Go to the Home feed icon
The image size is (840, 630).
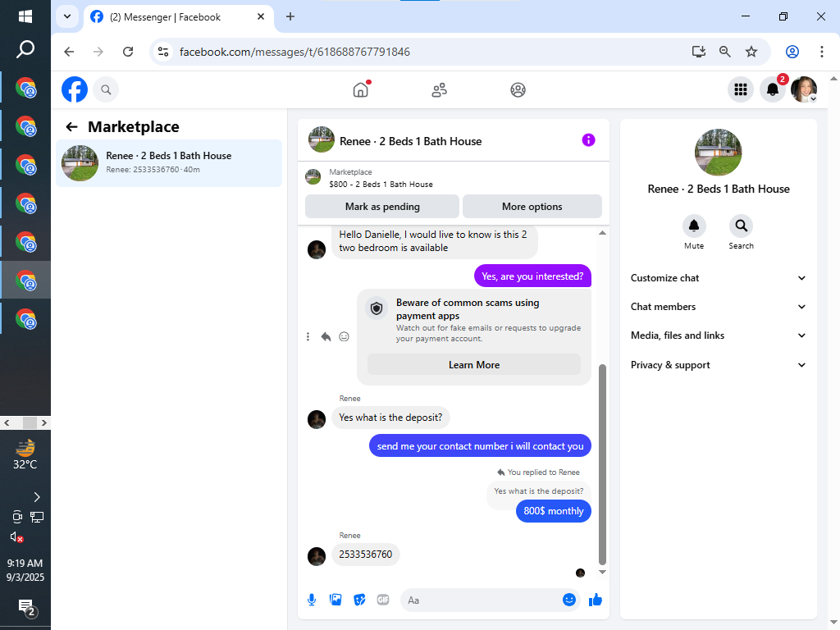tap(361, 89)
